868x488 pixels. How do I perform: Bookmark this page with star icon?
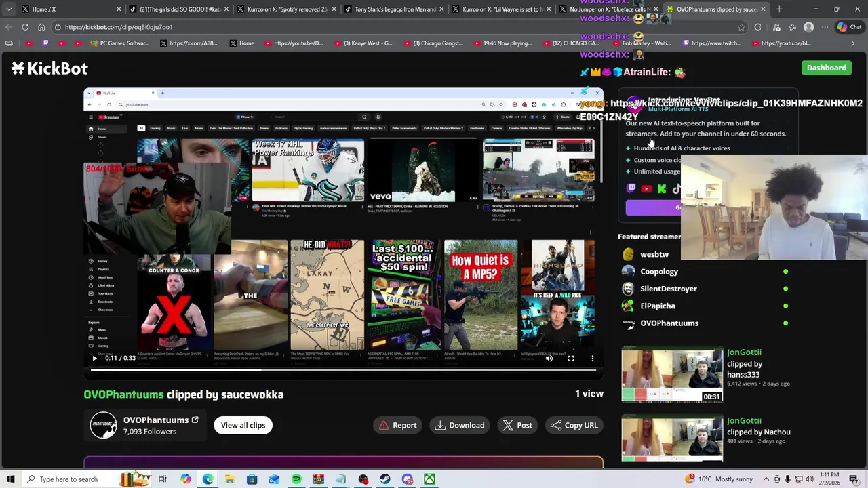(x=741, y=27)
